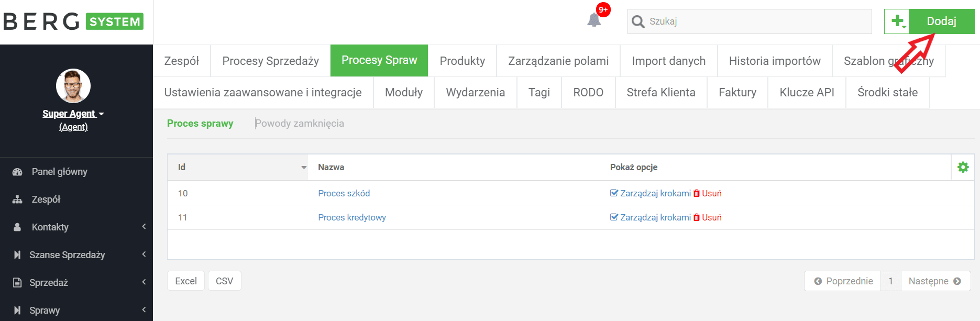
Task: Go to Poprzednie page
Action: pos(843,281)
